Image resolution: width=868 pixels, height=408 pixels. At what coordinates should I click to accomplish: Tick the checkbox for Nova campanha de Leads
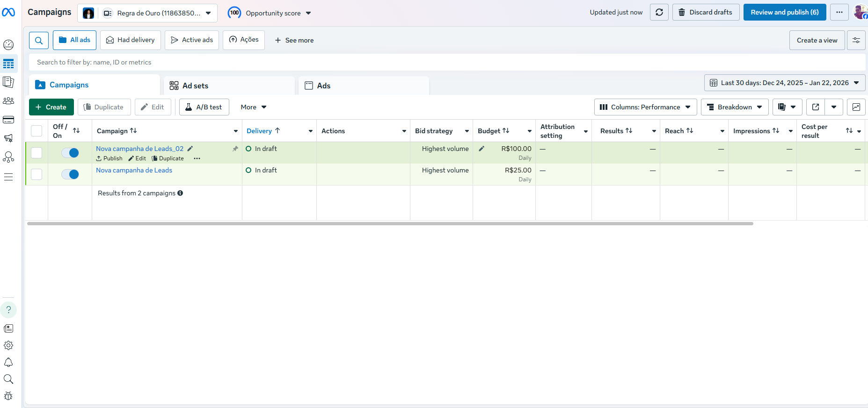pos(36,174)
